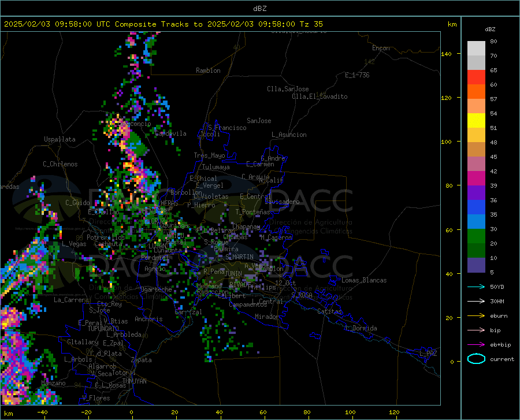The image size is (520, 420).
Task: Click the Ugarteche place label
Action: [156, 289]
